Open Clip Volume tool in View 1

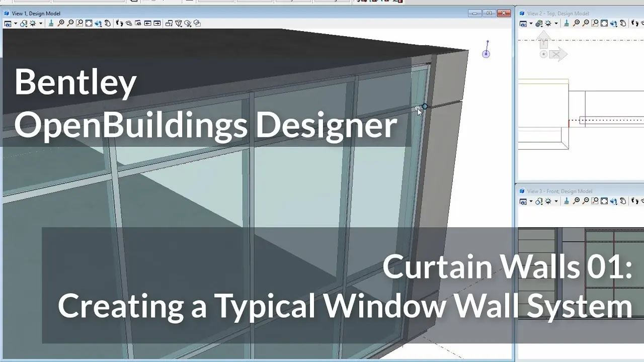(179, 23)
